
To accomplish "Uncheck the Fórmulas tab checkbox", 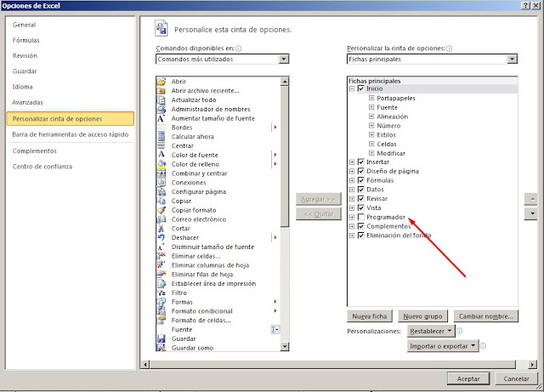I will pyautogui.click(x=360, y=180).
